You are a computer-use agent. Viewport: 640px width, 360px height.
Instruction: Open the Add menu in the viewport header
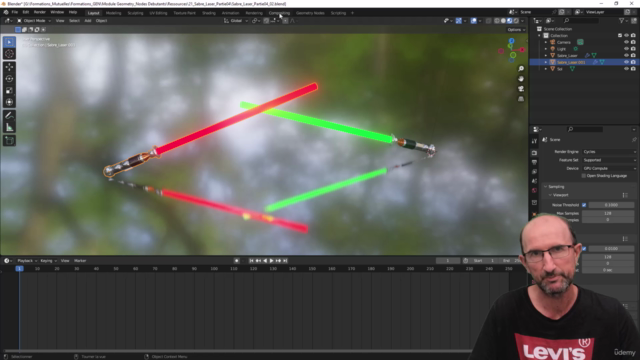click(88, 21)
